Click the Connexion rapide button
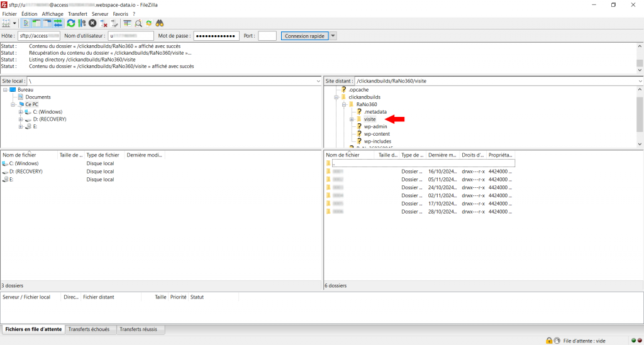644x345 pixels. tap(304, 36)
